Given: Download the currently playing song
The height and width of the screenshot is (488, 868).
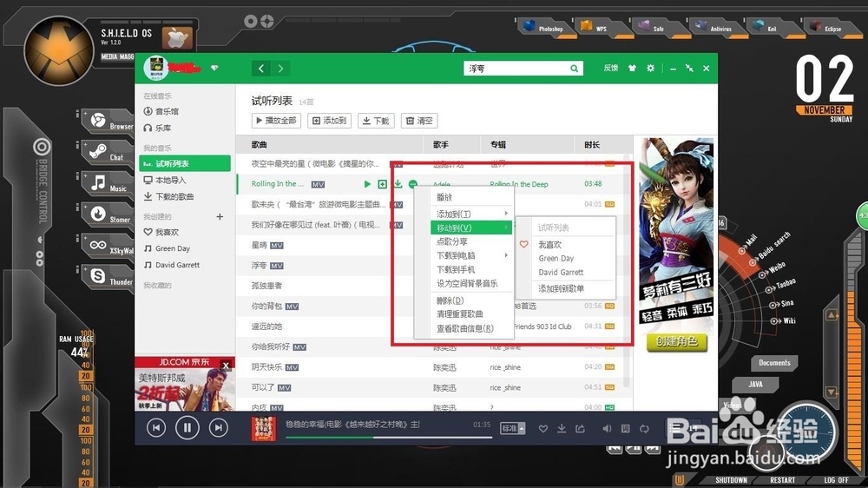Looking at the screenshot, I should 562,428.
